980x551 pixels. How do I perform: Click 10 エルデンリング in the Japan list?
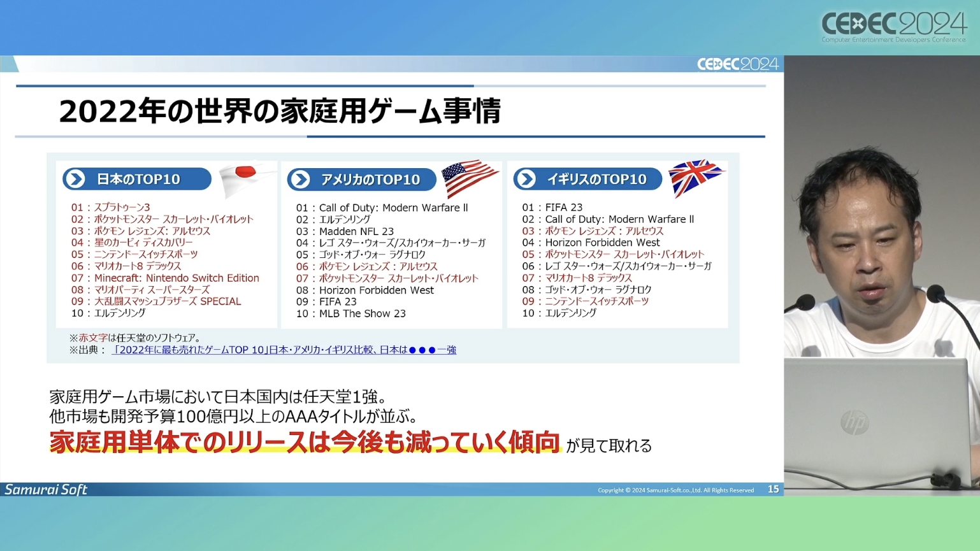(108, 313)
